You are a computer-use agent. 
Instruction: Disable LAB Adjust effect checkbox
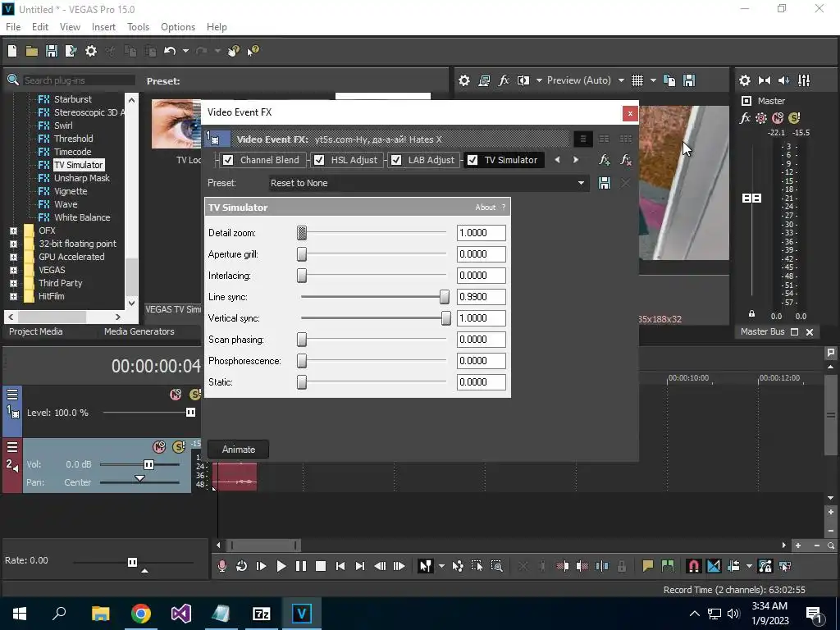click(396, 160)
